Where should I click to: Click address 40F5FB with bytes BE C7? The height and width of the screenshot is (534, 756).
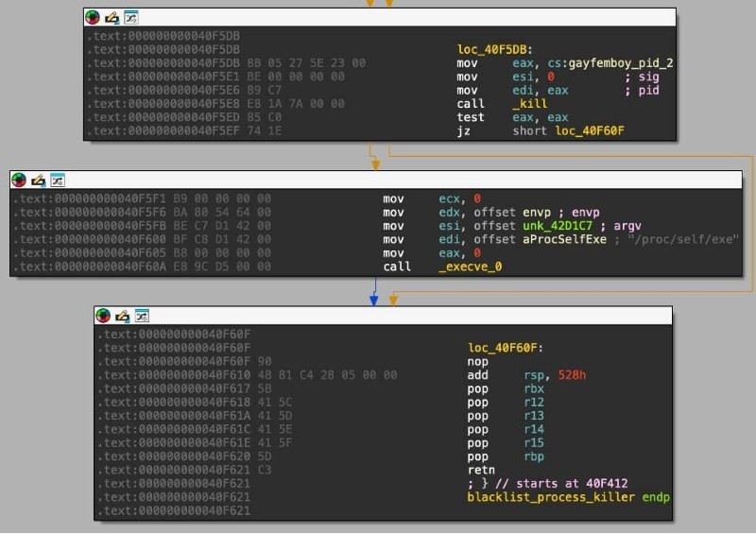143,226
